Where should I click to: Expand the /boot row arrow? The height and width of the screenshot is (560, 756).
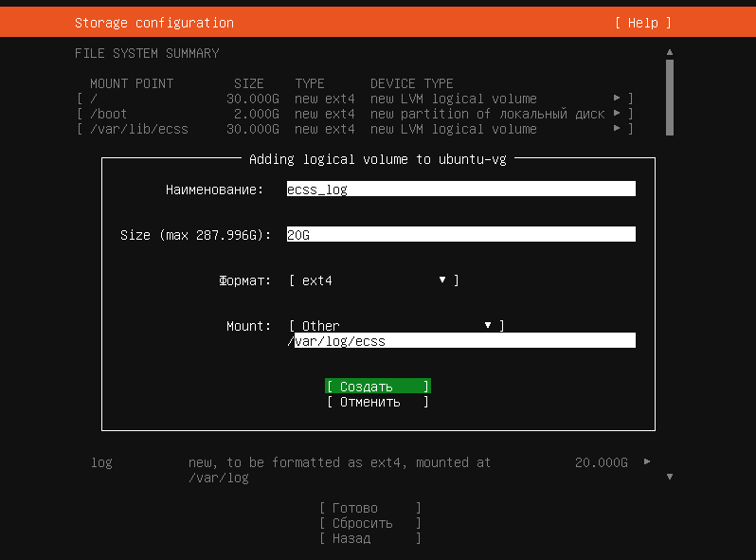(617, 114)
